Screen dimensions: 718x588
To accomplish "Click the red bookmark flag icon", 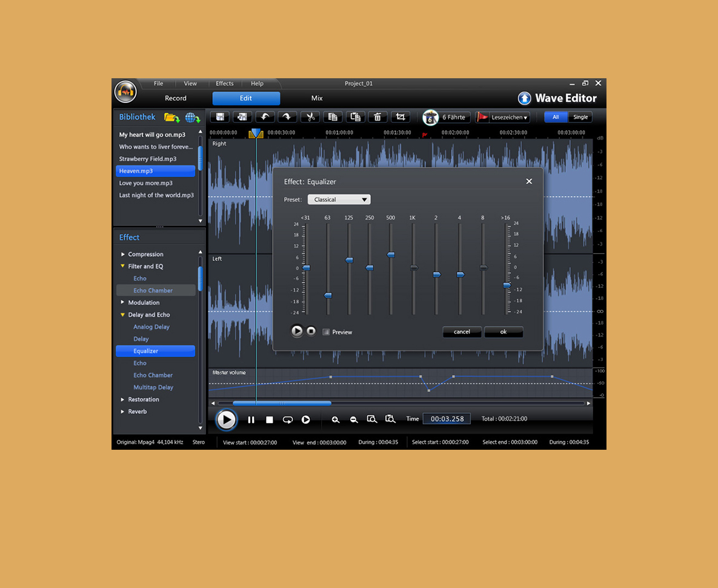I will pos(482,117).
